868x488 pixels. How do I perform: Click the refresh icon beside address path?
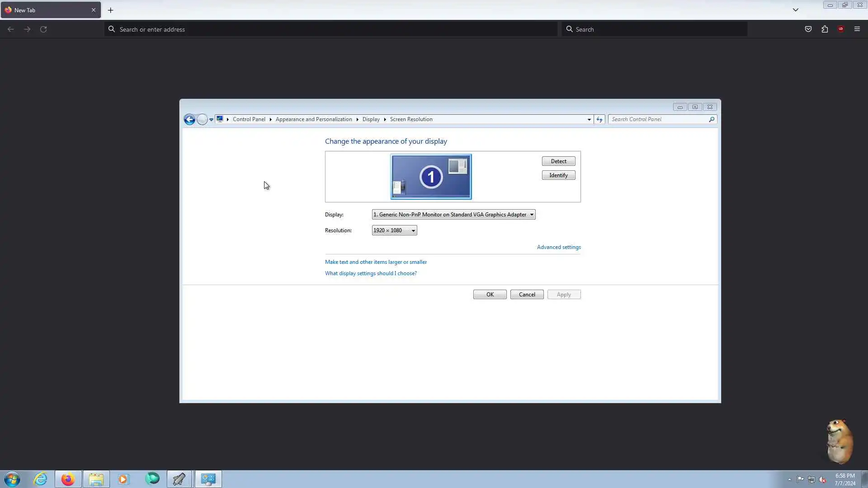point(599,120)
